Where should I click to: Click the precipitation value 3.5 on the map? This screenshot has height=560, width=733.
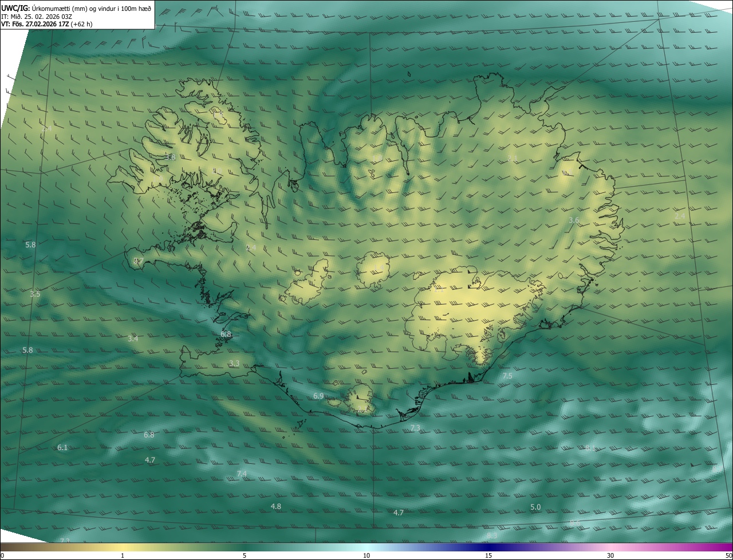tap(35, 294)
